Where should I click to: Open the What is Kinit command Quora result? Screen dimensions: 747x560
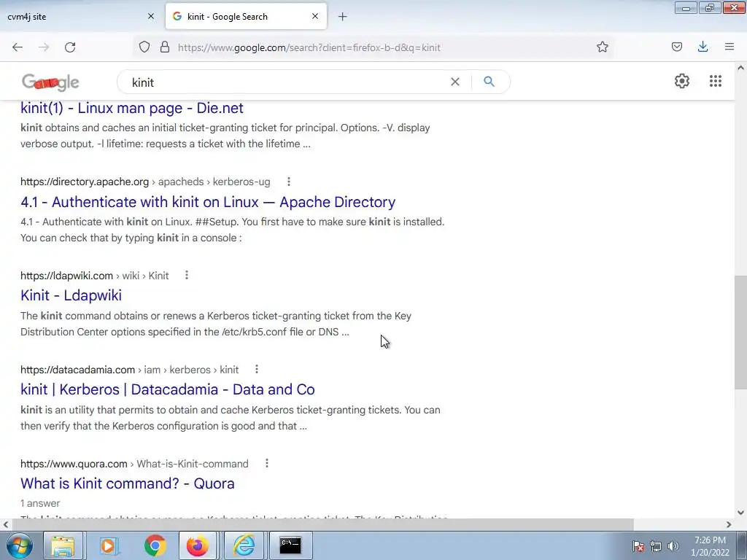click(127, 483)
